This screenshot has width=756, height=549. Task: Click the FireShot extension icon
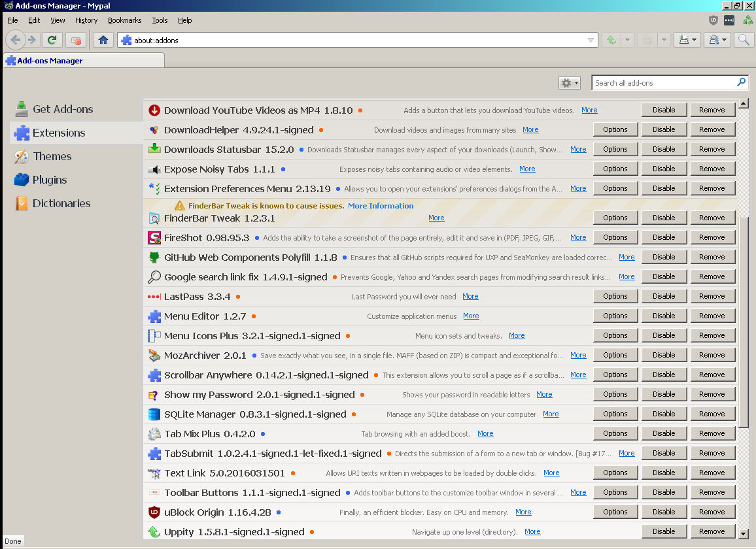pos(154,238)
